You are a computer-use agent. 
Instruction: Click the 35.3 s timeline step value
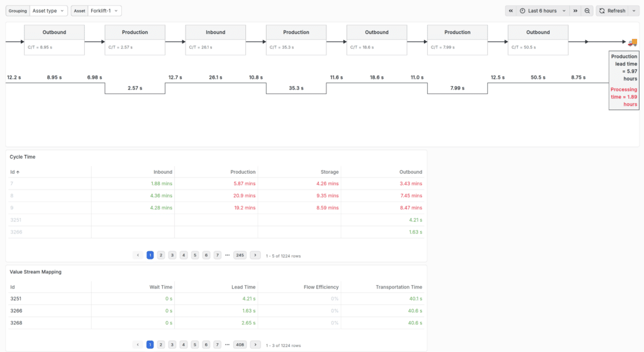pos(296,88)
